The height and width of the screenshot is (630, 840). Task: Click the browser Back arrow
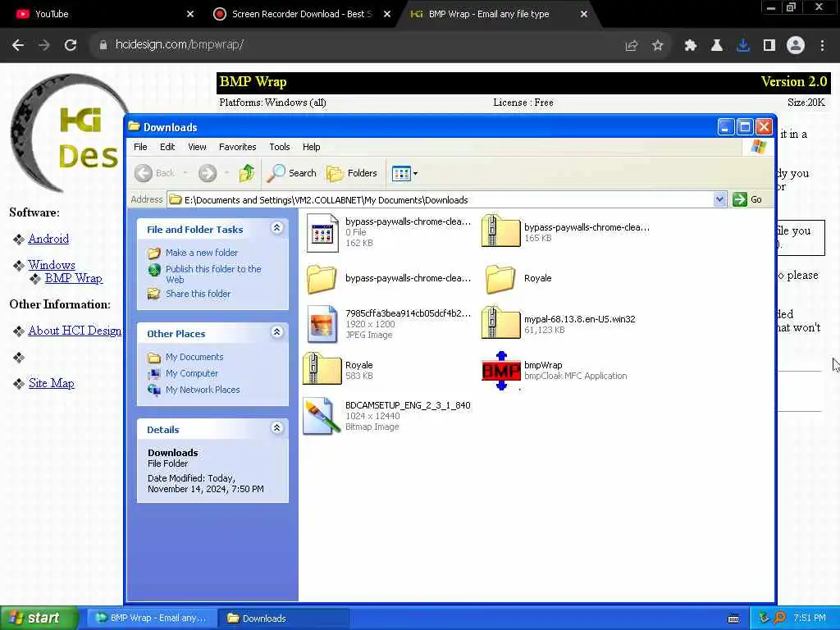pos(18,45)
